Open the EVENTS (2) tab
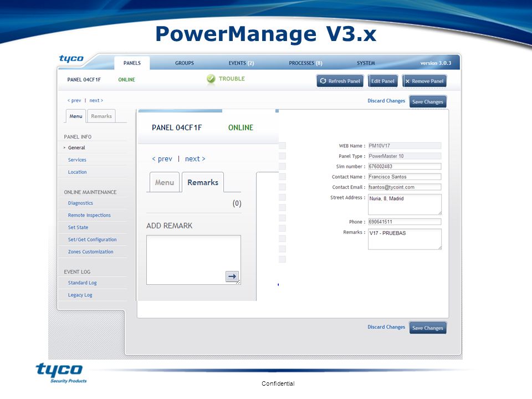 coord(241,63)
